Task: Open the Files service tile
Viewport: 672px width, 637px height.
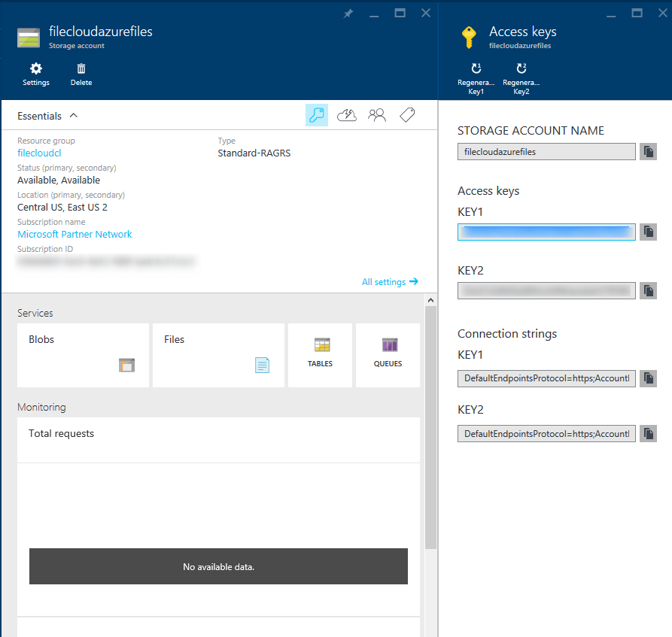Action: [218, 355]
